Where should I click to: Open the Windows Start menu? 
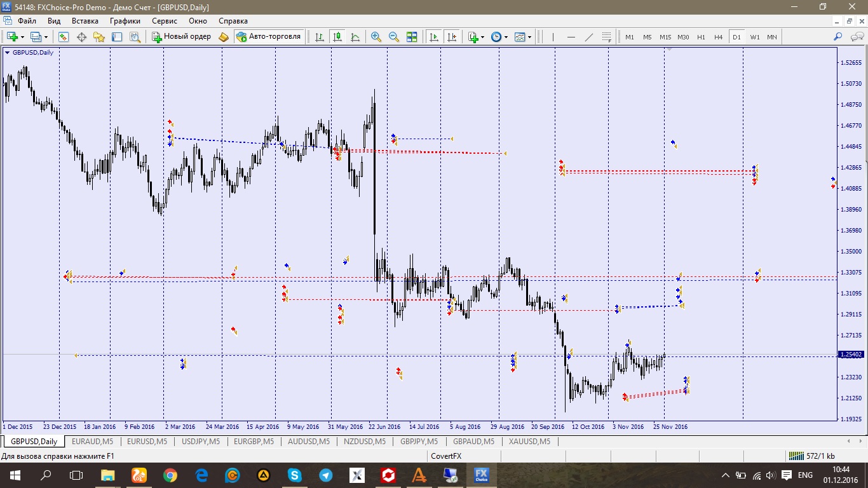[14, 475]
